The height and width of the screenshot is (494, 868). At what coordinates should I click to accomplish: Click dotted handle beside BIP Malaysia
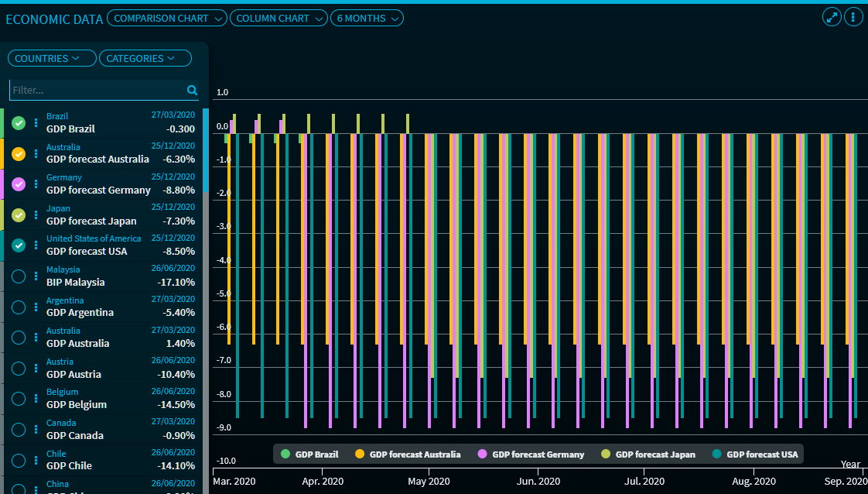tap(36, 276)
